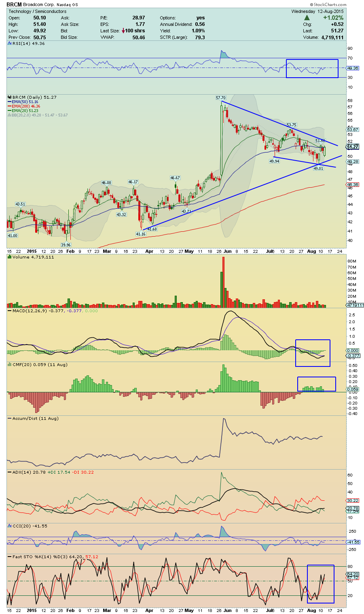Viewport: 364px width, 614px height.
Task: Click the EPS value 1.77
Action: [140, 24]
